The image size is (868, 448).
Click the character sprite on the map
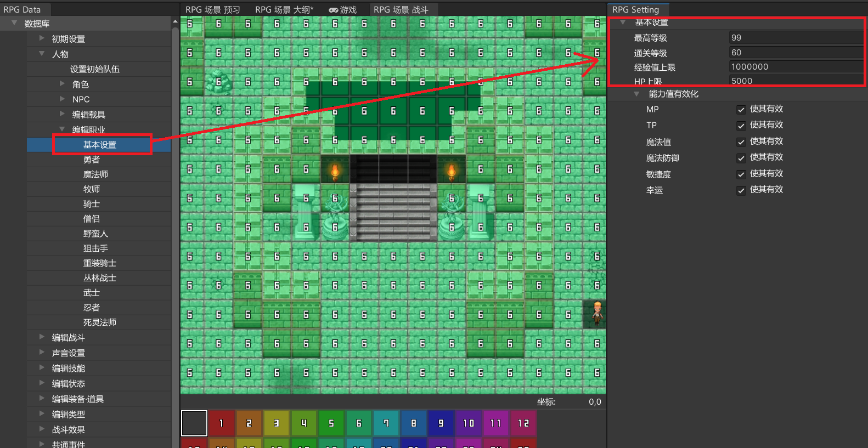point(598,314)
